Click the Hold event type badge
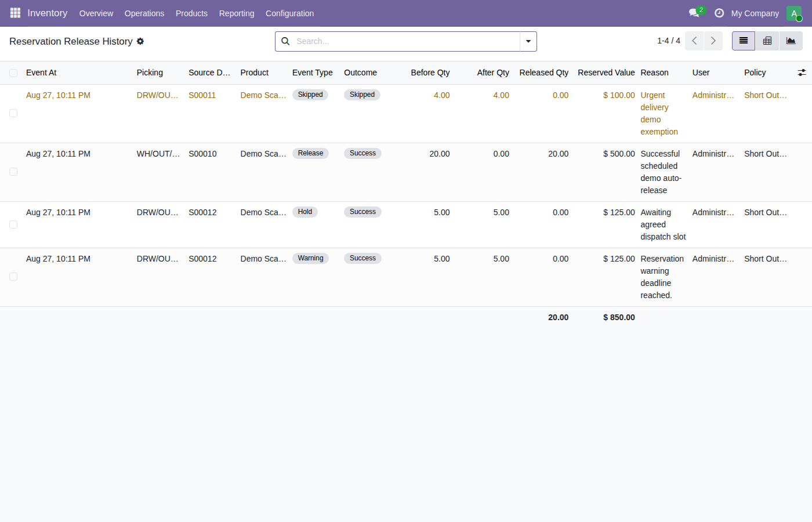Viewport: 812px width, 522px height. pyautogui.click(x=305, y=212)
